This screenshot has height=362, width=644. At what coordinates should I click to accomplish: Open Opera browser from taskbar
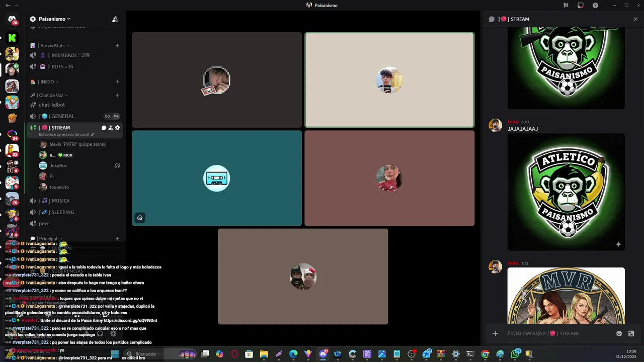[234, 354]
